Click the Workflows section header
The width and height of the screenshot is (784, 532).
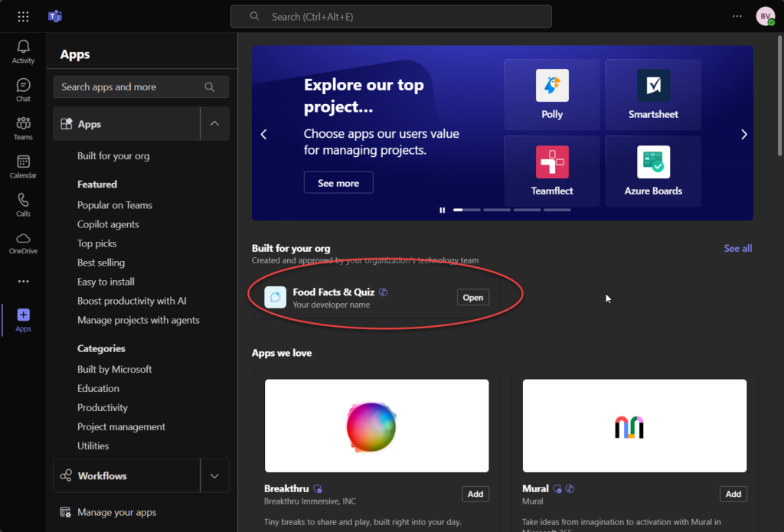pos(126,476)
